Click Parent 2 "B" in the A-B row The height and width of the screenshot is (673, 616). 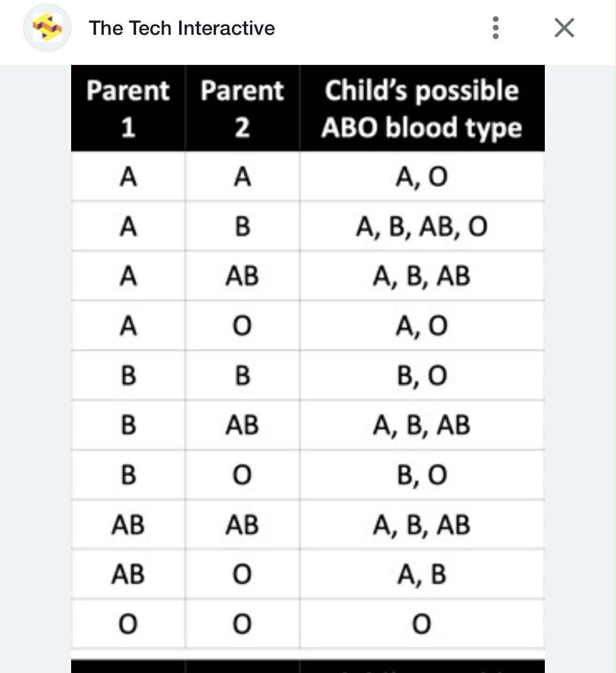pos(242,226)
